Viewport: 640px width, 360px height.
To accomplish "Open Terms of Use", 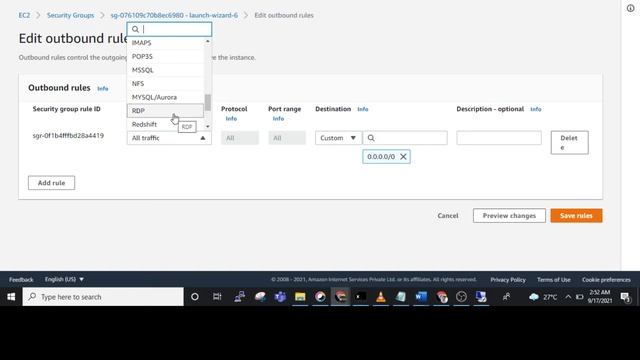I will (x=553, y=280).
